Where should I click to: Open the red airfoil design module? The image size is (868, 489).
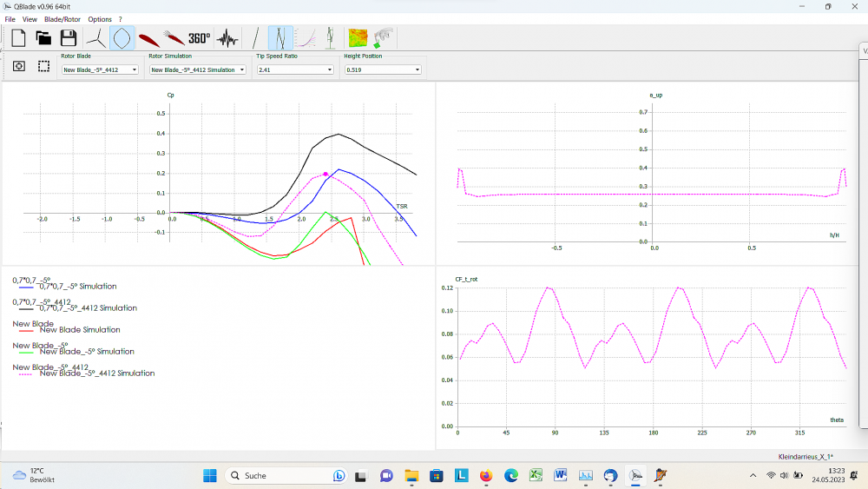(148, 37)
